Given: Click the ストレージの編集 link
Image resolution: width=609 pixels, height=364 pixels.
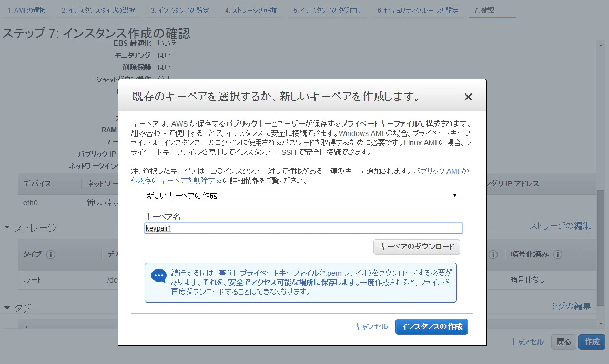Looking at the screenshot, I should coord(560,226).
